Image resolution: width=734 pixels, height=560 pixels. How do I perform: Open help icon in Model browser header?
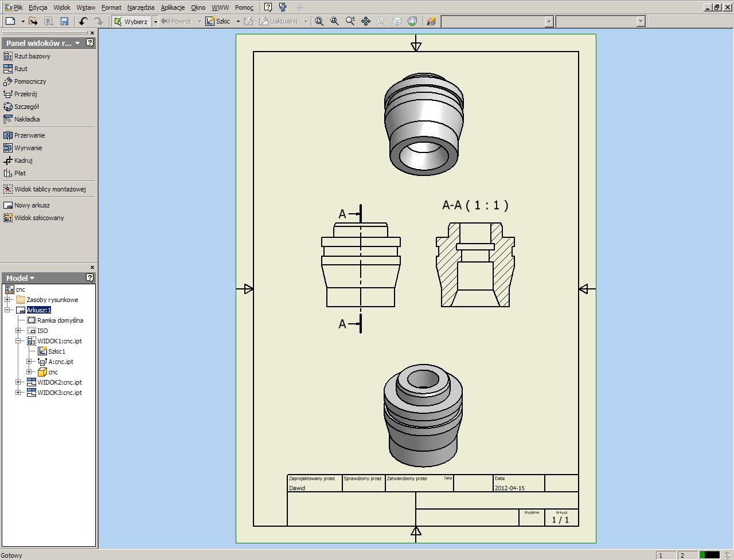[90, 277]
